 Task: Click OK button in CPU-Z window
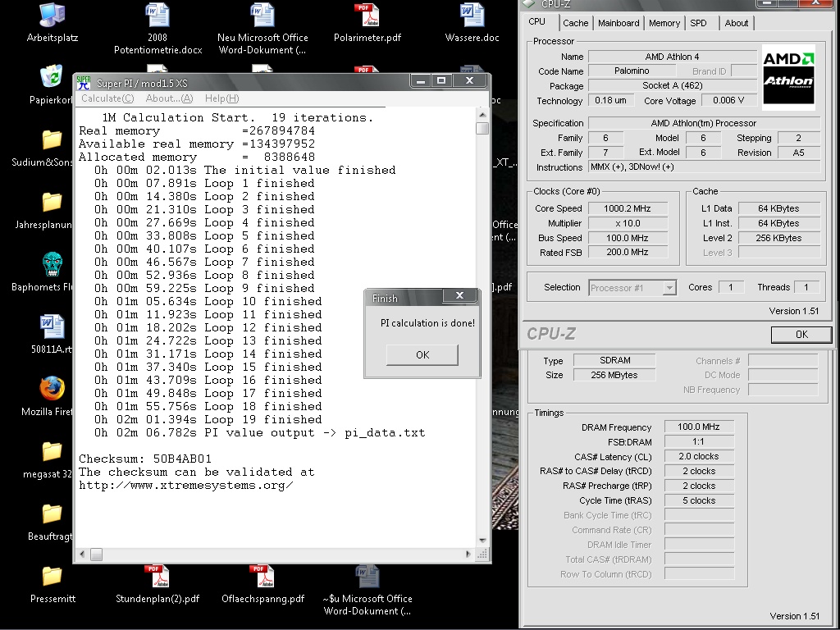click(801, 335)
